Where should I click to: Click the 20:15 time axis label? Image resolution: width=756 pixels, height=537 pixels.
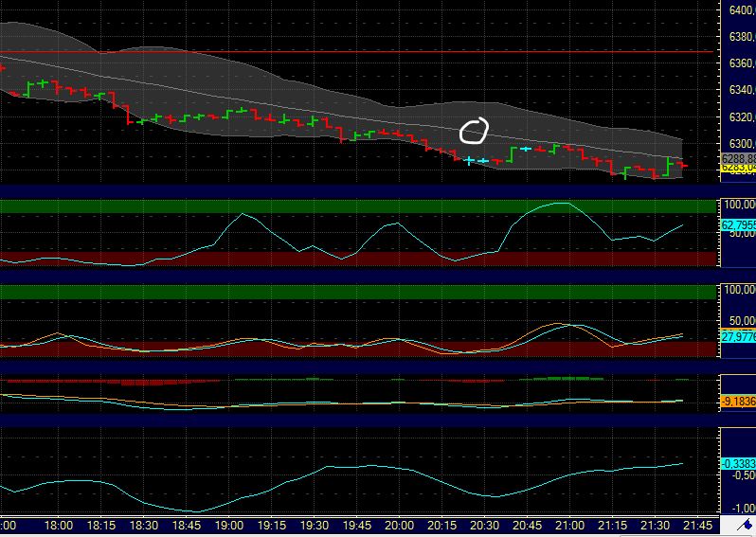click(442, 525)
